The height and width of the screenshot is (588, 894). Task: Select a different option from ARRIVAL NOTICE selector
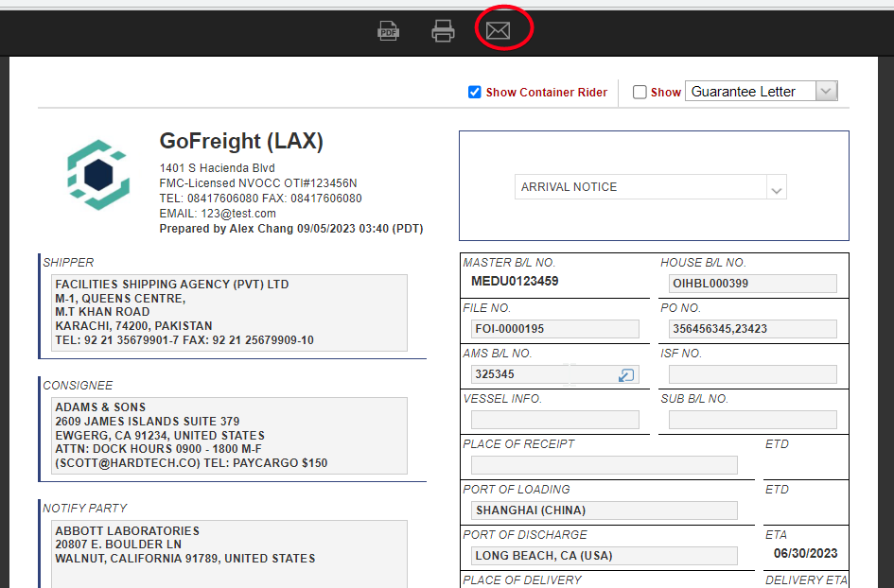(x=776, y=186)
